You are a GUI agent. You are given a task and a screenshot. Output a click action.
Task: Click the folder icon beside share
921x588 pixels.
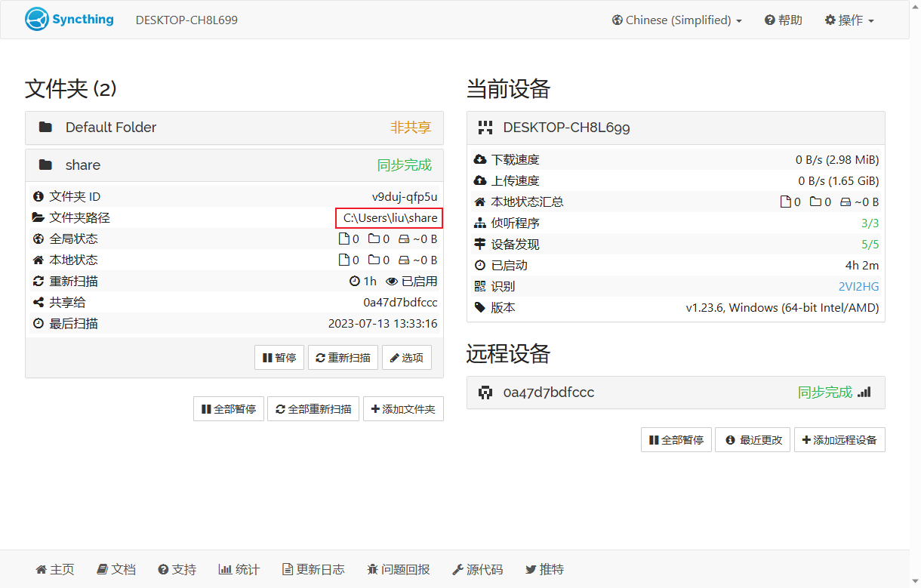click(45, 165)
